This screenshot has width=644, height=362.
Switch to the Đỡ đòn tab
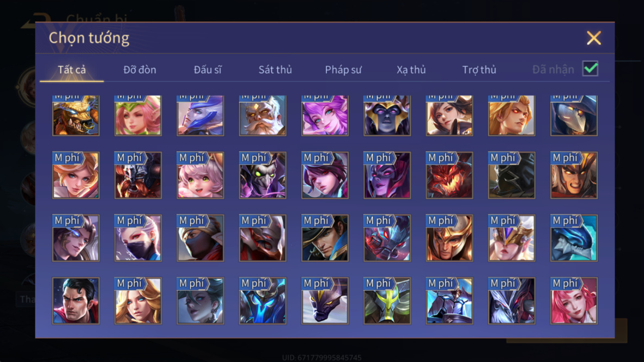coord(140,69)
